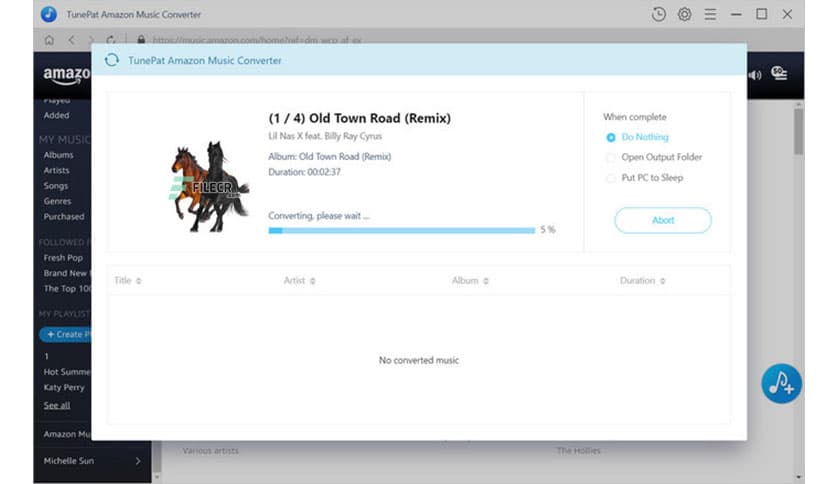Image resolution: width=836 pixels, height=484 pixels.
Task: Select Open Output Folder when complete
Action: (x=654, y=157)
